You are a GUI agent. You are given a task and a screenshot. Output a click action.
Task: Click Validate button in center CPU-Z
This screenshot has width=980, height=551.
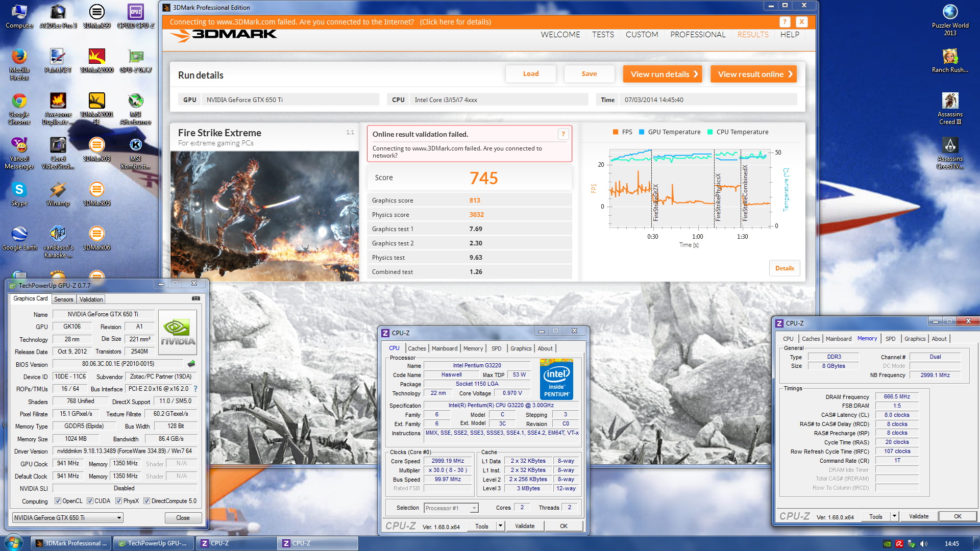tap(525, 526)
